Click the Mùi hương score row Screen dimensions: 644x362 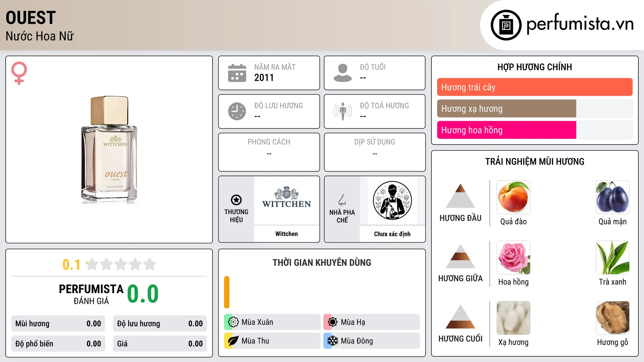pyautogui.click(x=58, y=324)
